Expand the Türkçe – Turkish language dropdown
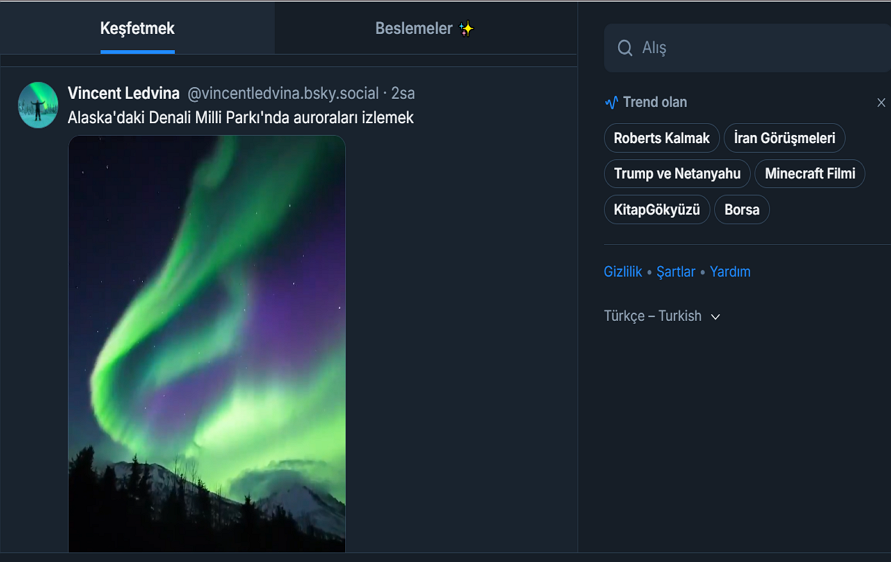The width and height of the screenshot is (891, 562). click(662, 316)
